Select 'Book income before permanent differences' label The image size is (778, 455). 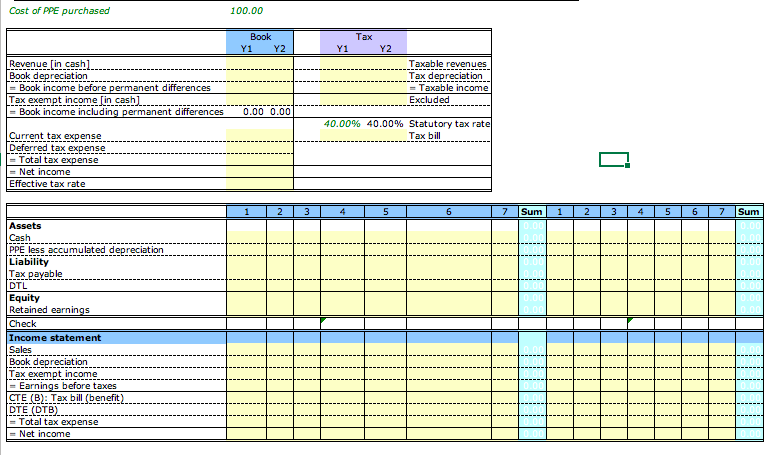click(110, 87)
